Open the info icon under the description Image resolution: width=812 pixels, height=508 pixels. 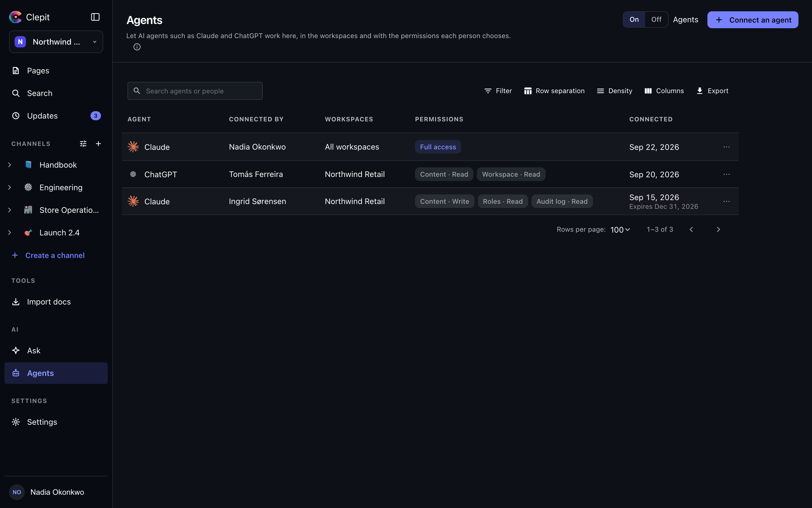137,47
